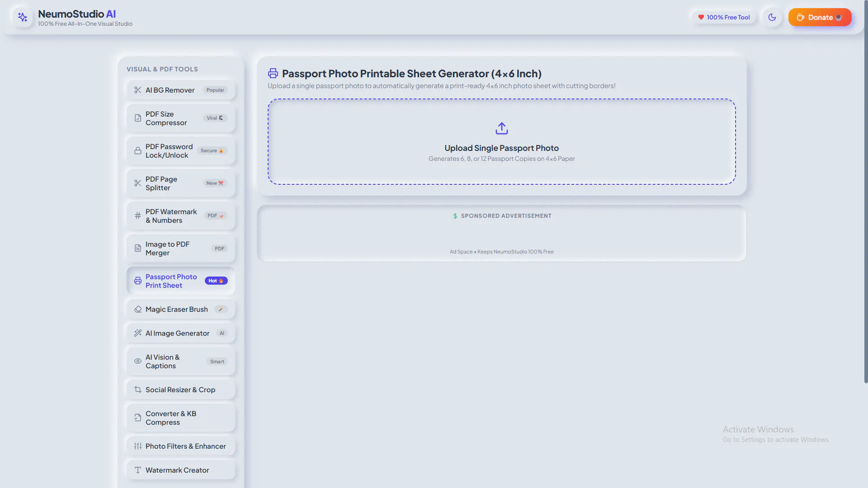The height and width of the screenshot is (488, 868).
Task: Select PDF Watermark & Numbers tool
Action: 181,216
